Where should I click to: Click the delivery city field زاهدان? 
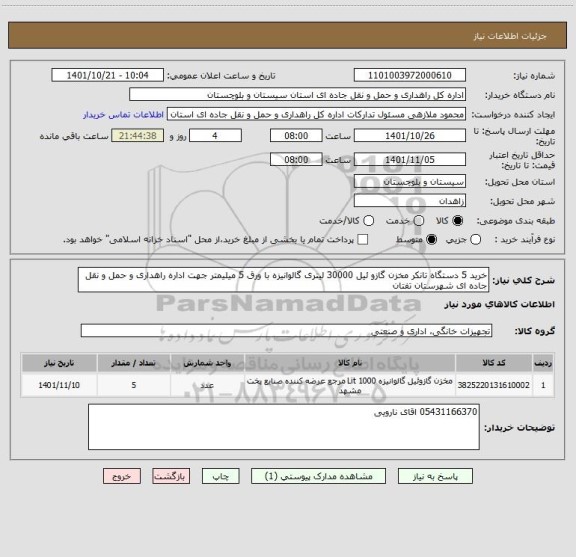[410, 201]
